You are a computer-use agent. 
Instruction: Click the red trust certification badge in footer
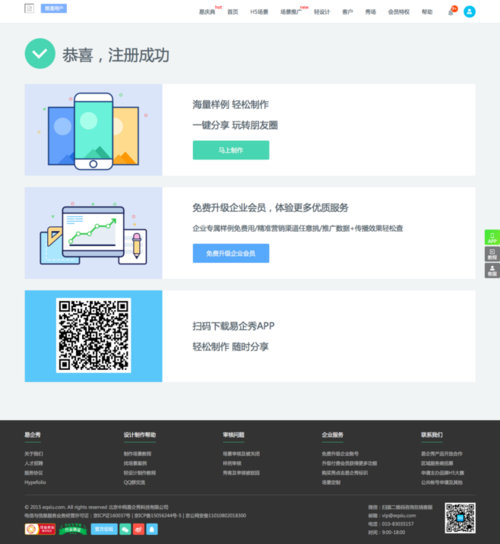40,529
